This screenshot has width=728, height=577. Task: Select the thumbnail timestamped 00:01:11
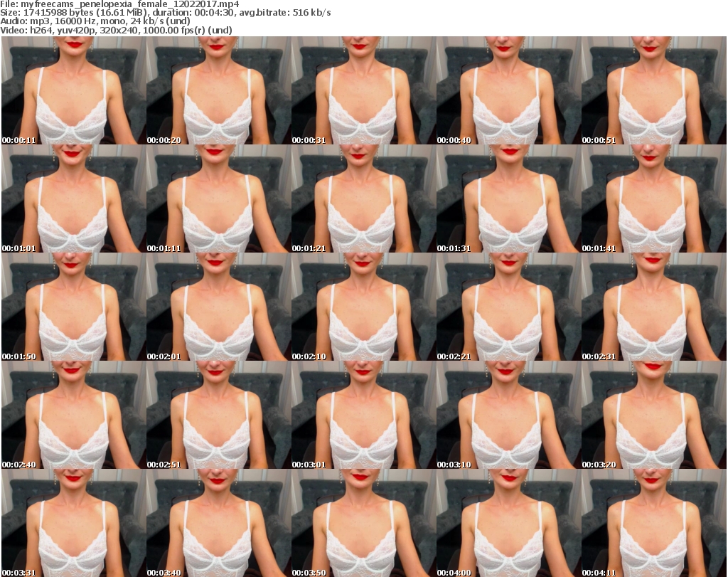click(219, 198)
